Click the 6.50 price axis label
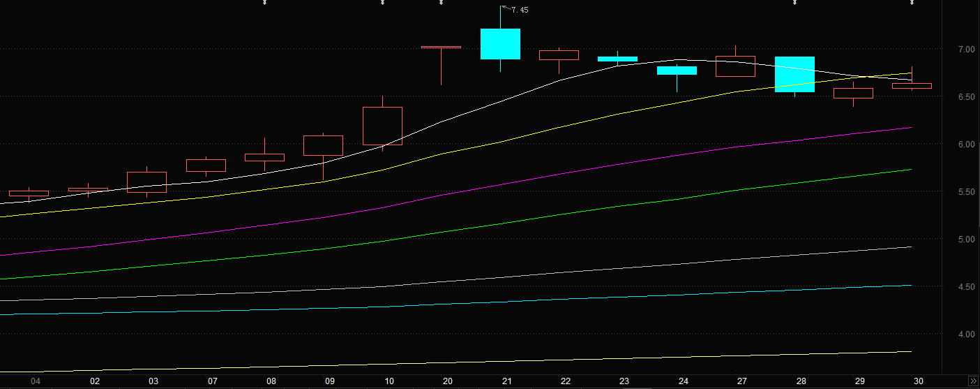 [x=966, y=97]
